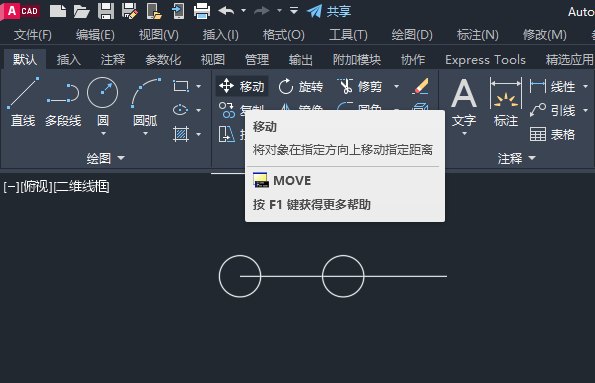
Task: Switch to the 插入 ribbon tab
Action: [x=69, y=60]
